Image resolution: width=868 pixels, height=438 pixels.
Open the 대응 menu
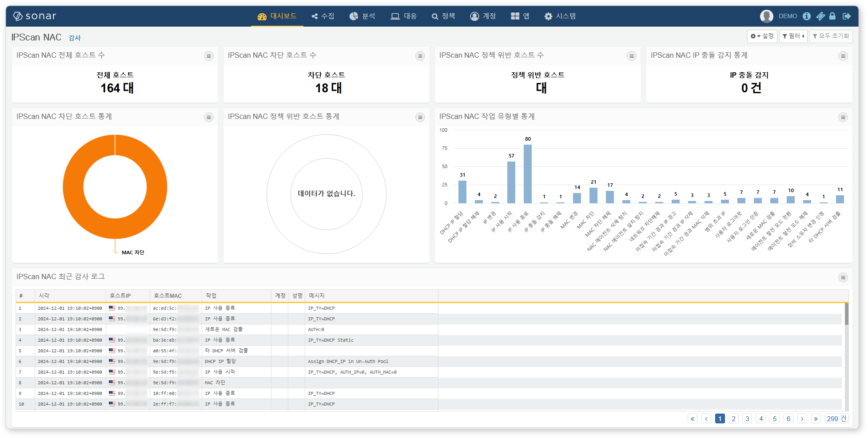404,16
